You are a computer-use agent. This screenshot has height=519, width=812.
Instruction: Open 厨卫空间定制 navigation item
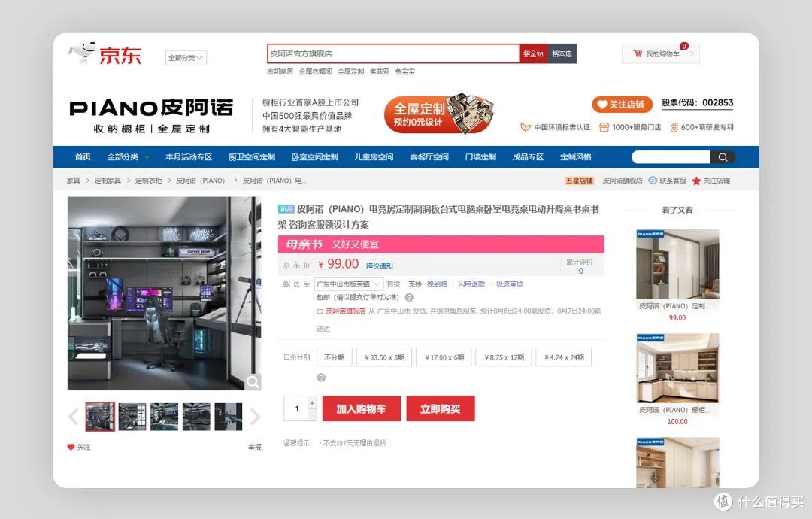click(x=252, y=157)
